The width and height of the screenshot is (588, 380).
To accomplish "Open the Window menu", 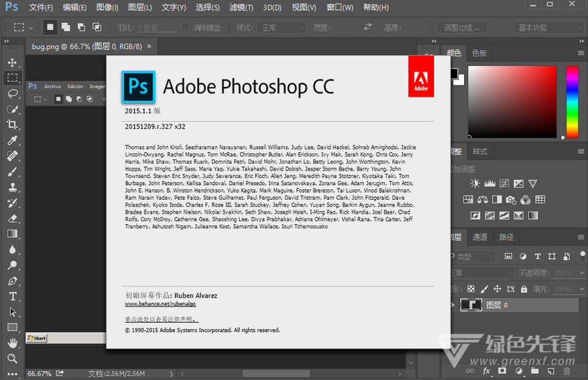I will pyautogui.click(x=340, y=7).
